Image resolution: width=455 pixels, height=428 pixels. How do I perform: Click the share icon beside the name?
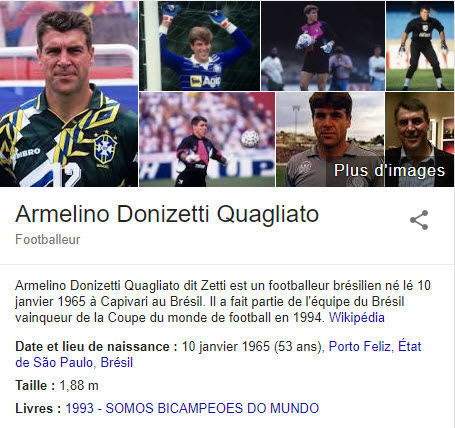pyautogui.click(x=419, y=220)
